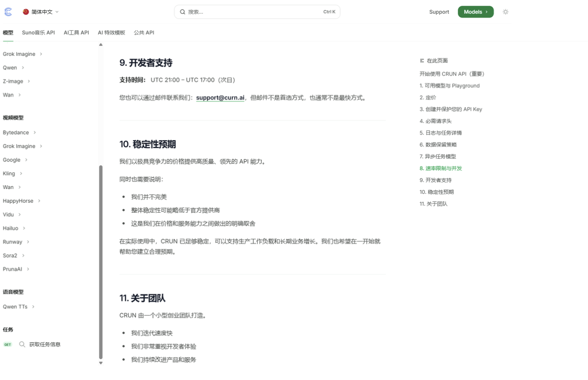Expand Grok Imagine under 视频模型
The image size is (588, 380).
(23, 146)
